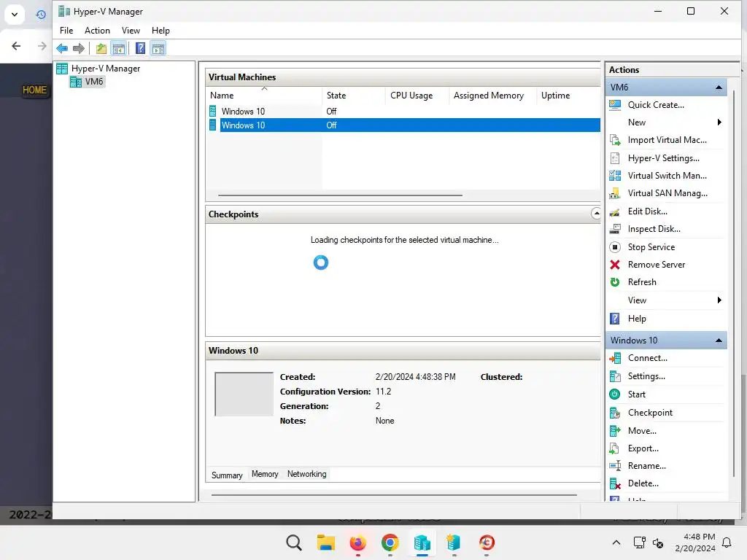Click the Actions pane vertical scrollbar

(733, 284)
